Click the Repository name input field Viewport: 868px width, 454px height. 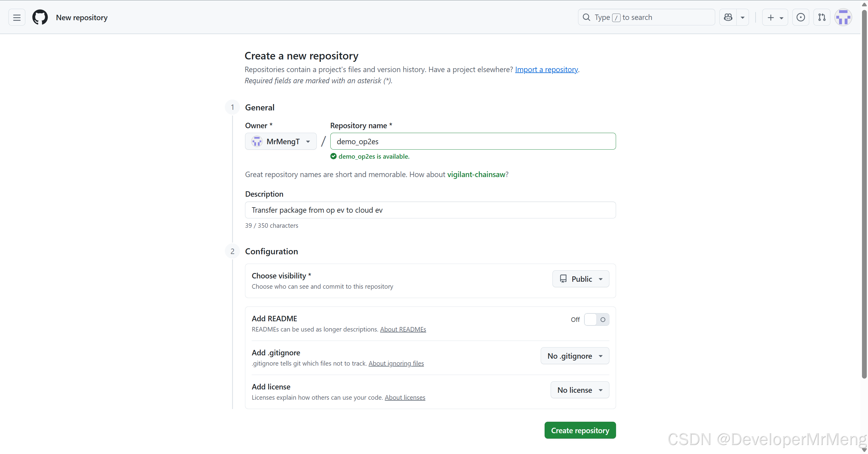[x=473, y=141]
